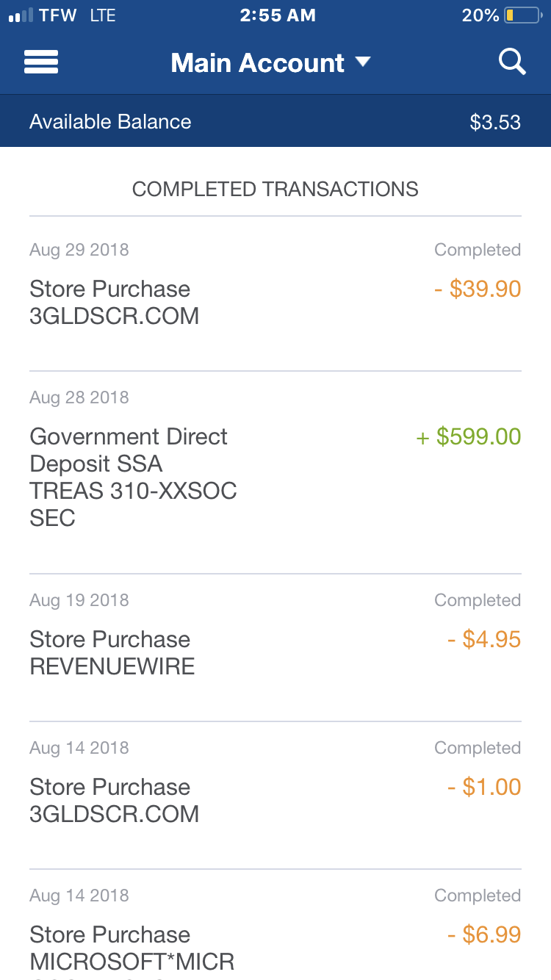This screenshot has height=980, width=551.
Task: Tap the - $6.99 amount
Action: [x=484, y=934]
